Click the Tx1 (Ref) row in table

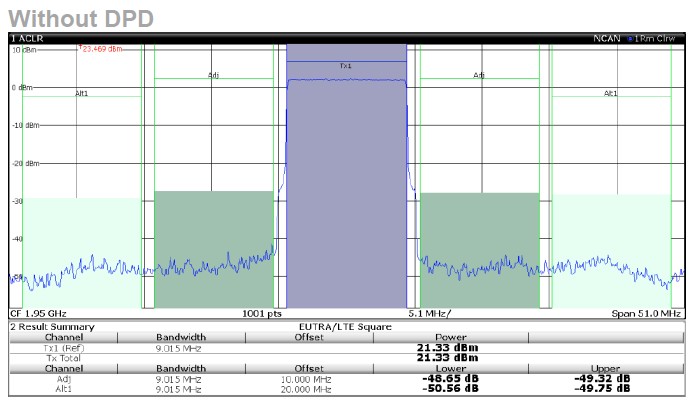(64, 348)
